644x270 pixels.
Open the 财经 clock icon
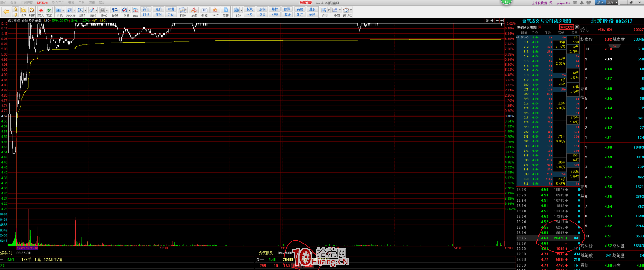tap(32, 12)
